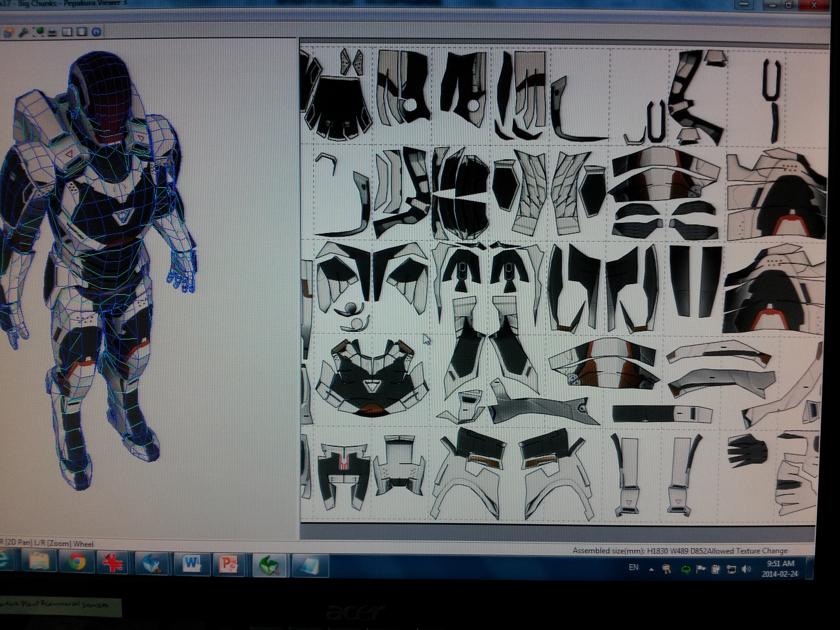The height and width of the screenshot is (630, 840).
Task: Expand the hidden tray icons arrow
Action: [651, 569]
